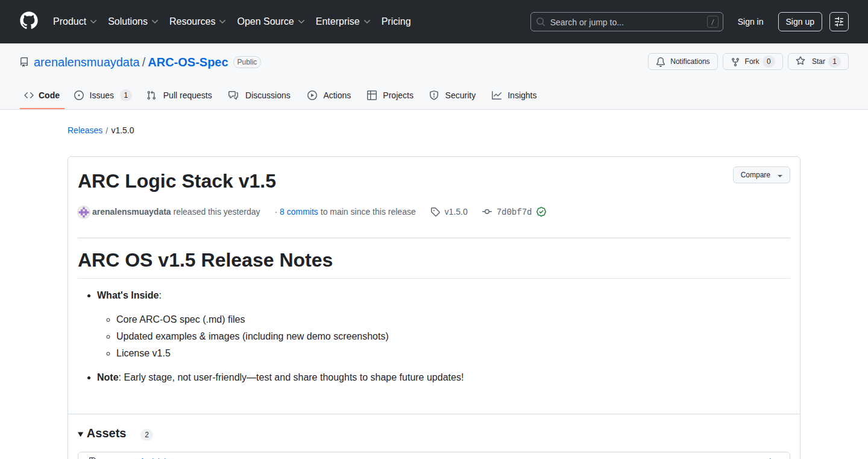Click the Sign up button

coord(800,22)
